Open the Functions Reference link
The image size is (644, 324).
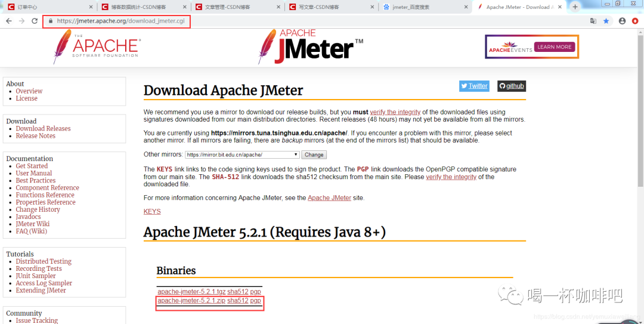[x=45, y=195]
